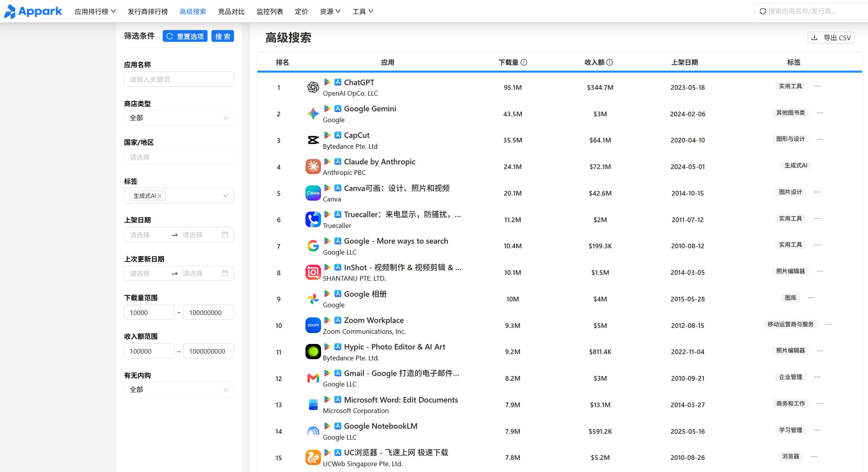Open 监控列表 page
Screen dimensions: 868x472
point(270,11)
